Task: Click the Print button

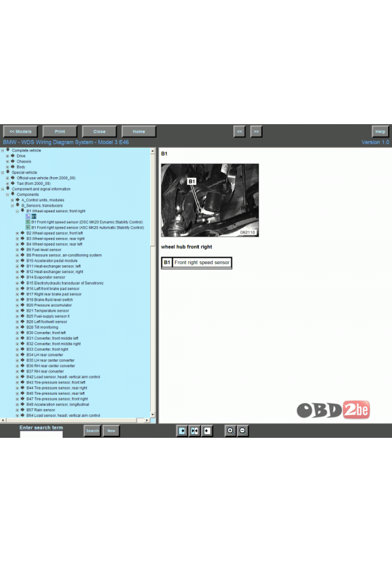Action: [x=60, y=131]
